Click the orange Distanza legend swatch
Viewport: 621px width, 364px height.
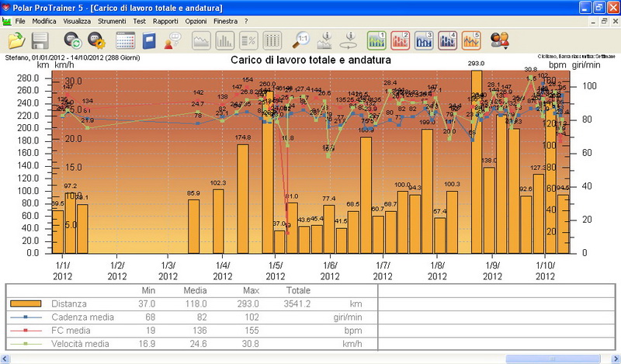26,303
